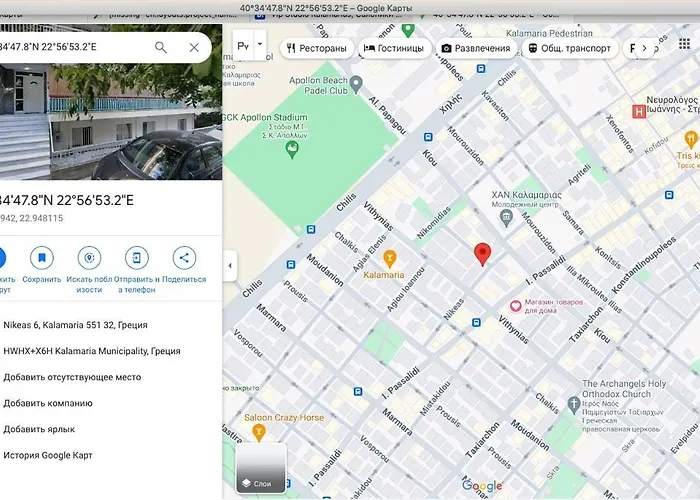Image resolution: width=700 pixels, height=500 pixels.
Task: Open the Street View photo thumbnail
Action: pyautogui.click(x=111, y=121)
